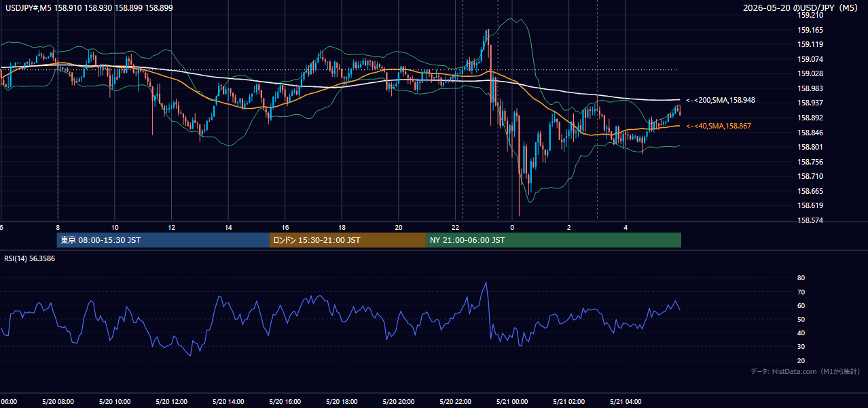Click the 5/20 10:00 time label
The image size is (868, 408).
click(114, 402)
